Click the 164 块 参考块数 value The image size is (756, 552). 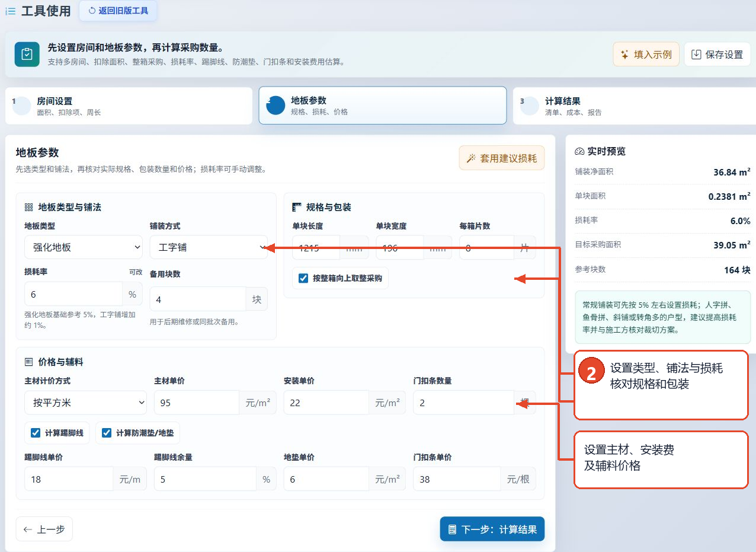[x=737, y=270]
